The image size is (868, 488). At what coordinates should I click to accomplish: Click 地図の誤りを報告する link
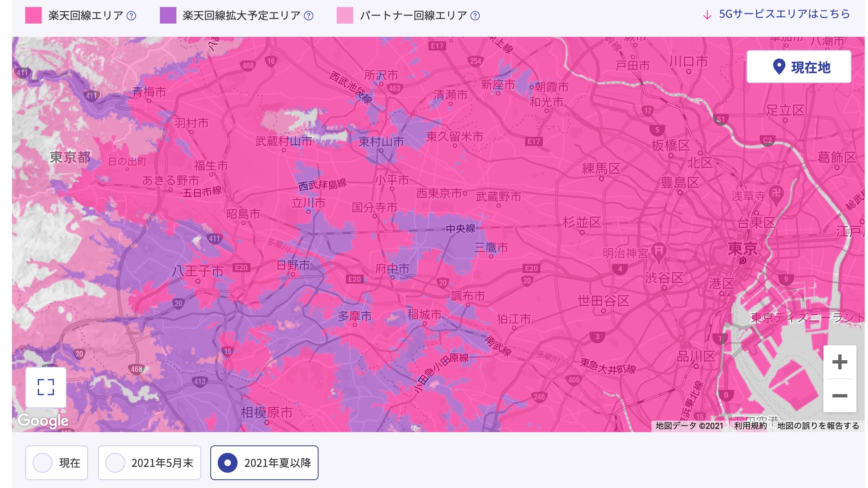[x=818, y=426]
